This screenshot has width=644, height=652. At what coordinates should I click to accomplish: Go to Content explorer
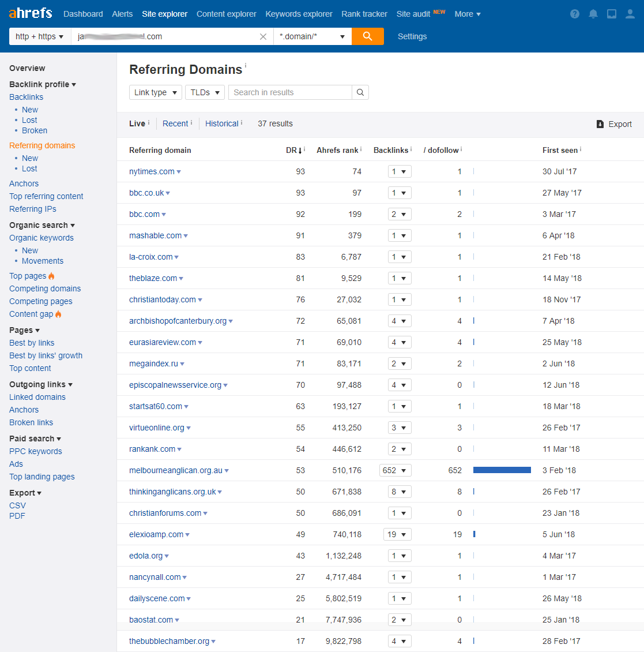coord(227,14)
